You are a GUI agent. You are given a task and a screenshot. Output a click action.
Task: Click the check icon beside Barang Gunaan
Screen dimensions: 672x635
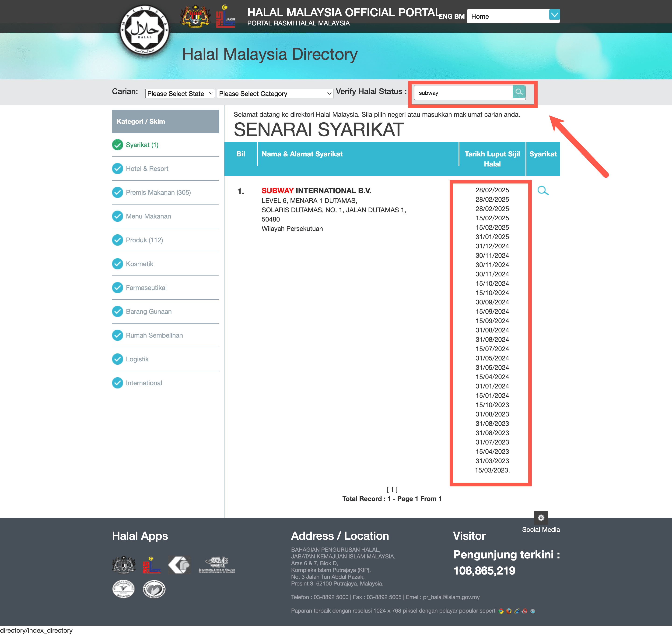click(x=117, y=311)
